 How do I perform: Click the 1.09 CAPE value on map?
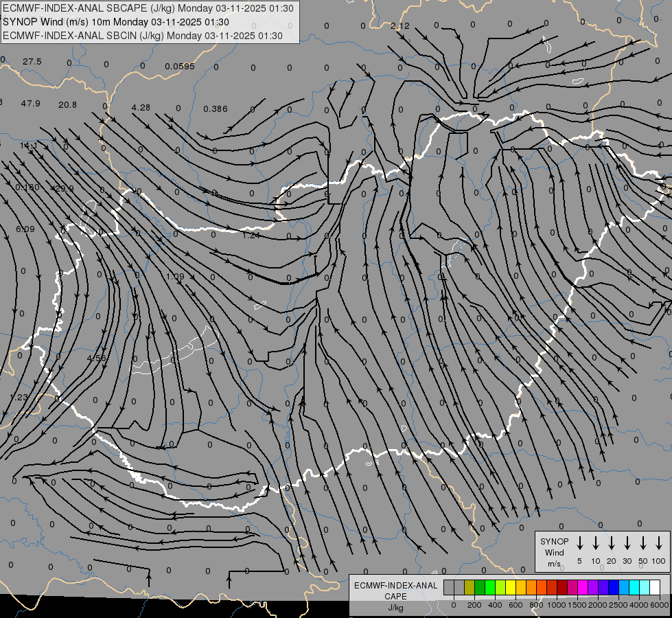(175, 277)
